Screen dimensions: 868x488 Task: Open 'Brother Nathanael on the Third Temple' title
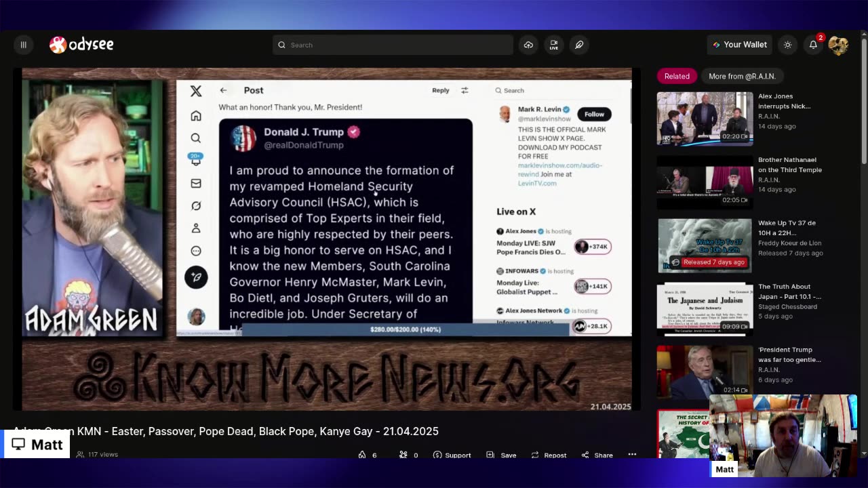(x=790, y=165)
